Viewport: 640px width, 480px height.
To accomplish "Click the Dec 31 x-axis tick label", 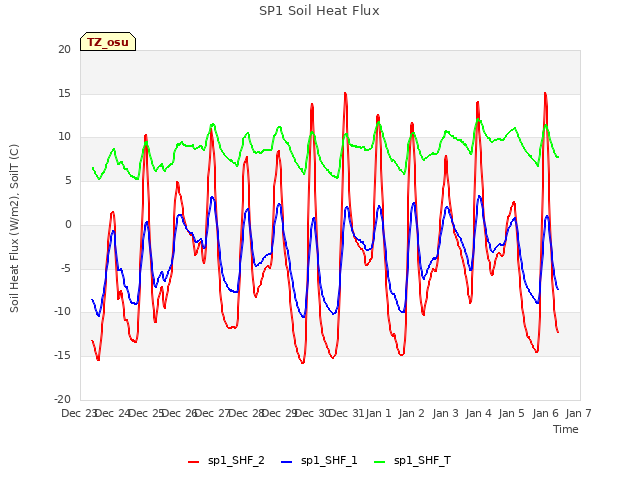I will [346, 413].
